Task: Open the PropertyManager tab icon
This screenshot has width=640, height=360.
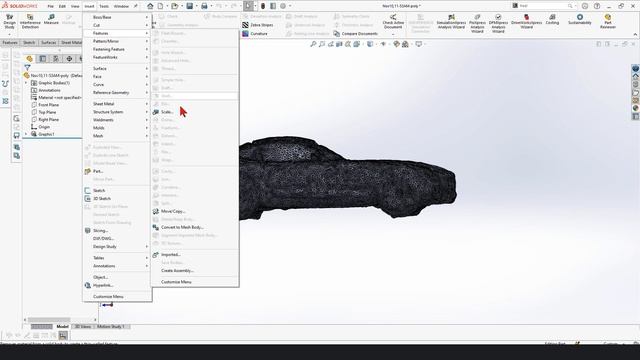Action: tap(42, 59)
